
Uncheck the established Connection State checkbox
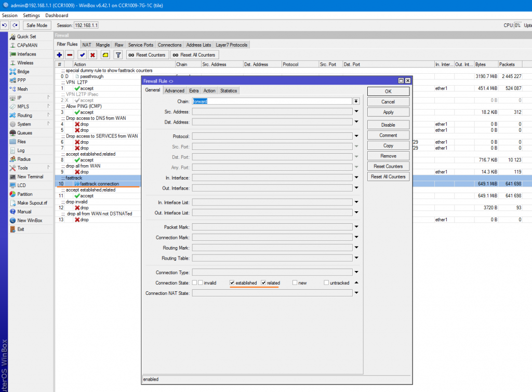pyautogui.click(x=232, y=282)
